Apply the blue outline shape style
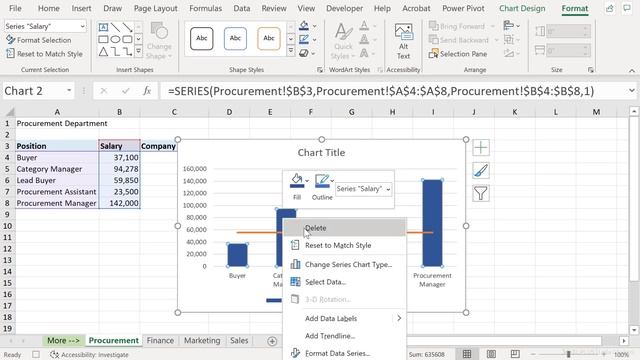The width and height of the screenshot is (640, 360). click(x=235, y=39)
